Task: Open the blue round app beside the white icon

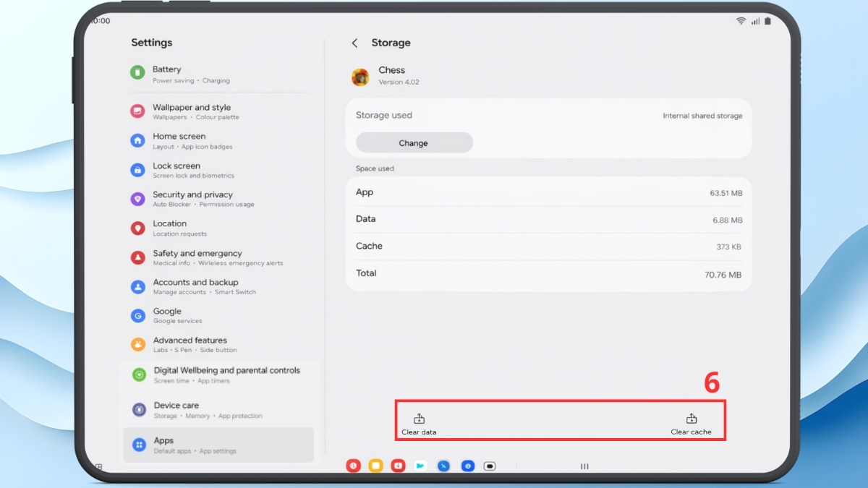Action: click(467, 466)
